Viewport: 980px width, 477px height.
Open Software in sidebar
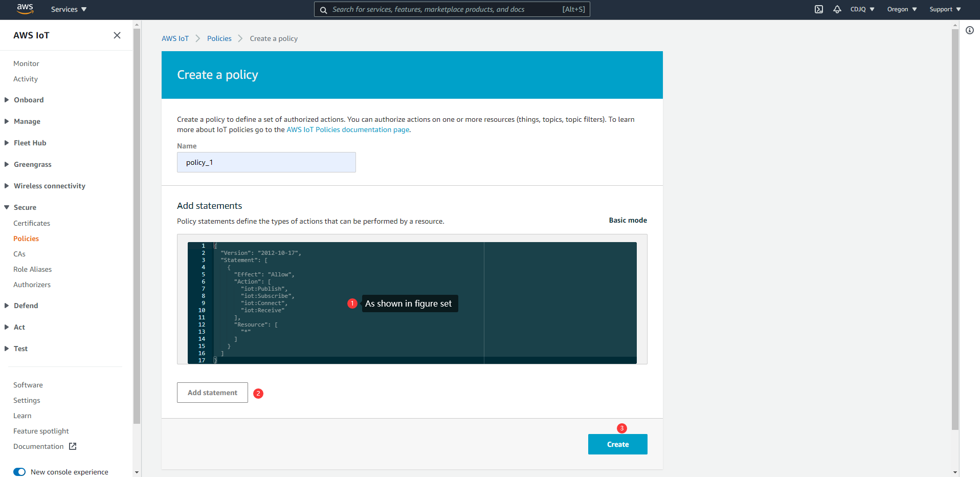tap(28, 385)
